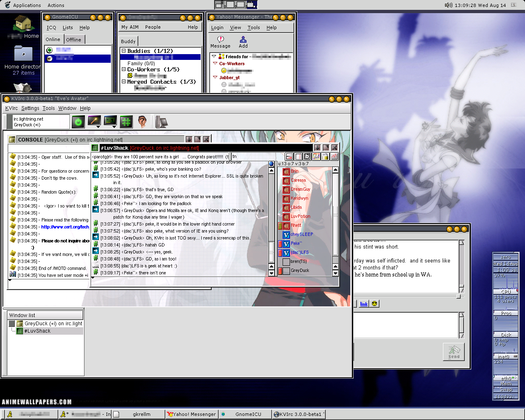Open the People menu in AIM window
The image size is (525, 420).
(153, 27)
